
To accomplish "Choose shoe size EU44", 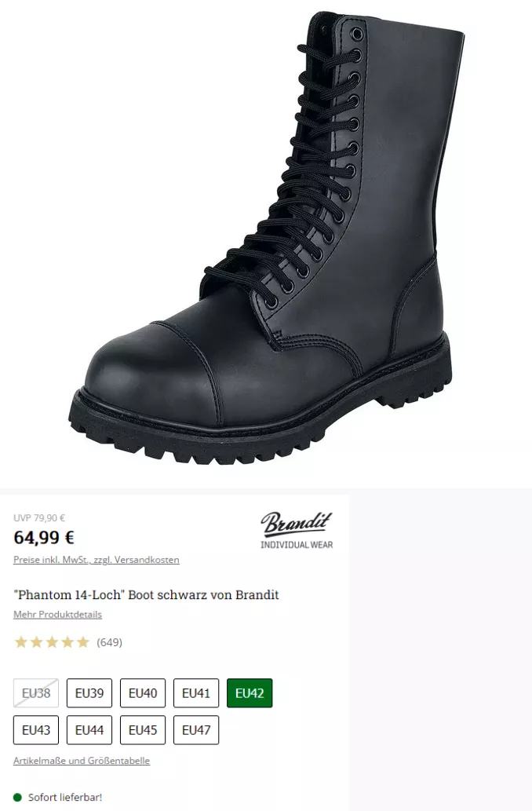I will coord(89,730).
